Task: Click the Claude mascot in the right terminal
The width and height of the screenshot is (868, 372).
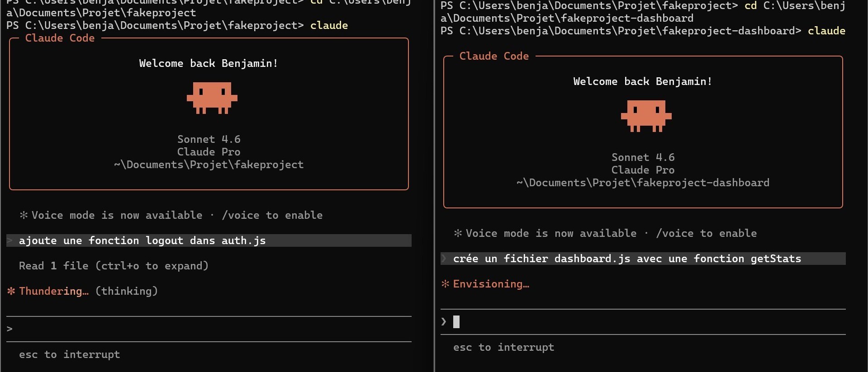Action: point(646,116)
